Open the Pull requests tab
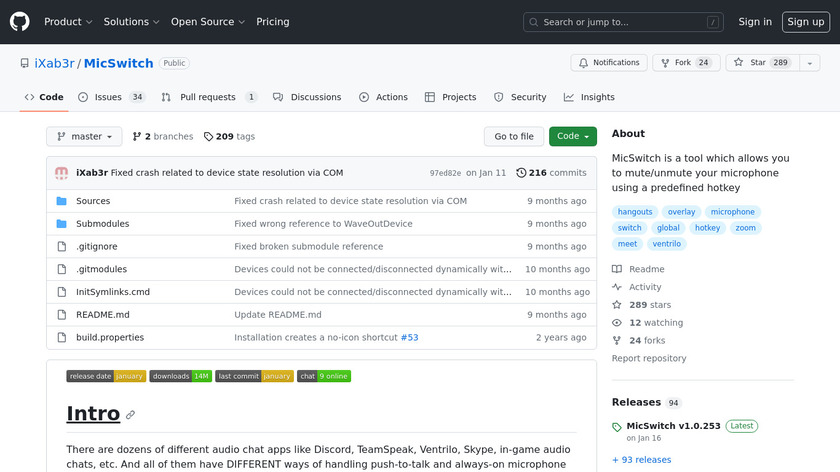The height and width of the screenshot is (472, 840). coord(210,97)
